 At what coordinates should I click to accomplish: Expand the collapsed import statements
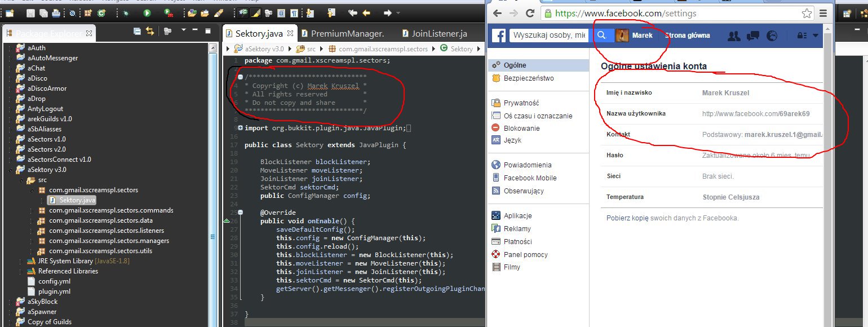point(241,128)
